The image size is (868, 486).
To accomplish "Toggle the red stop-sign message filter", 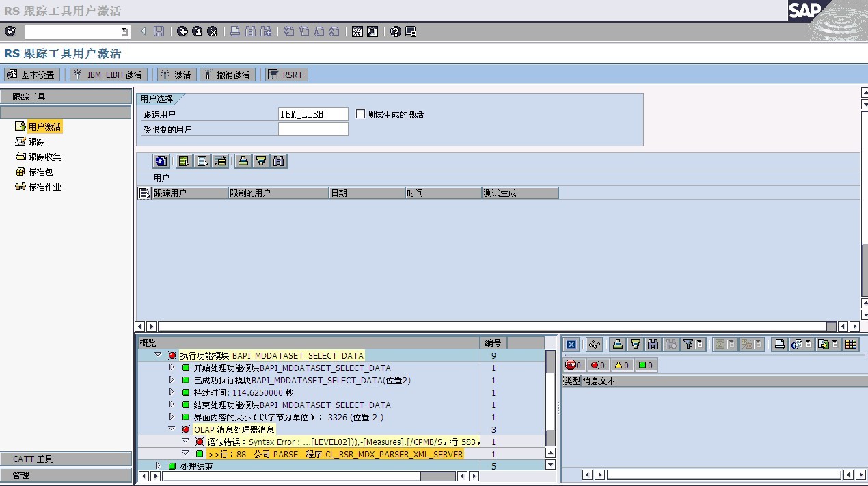I will tap(573, 365).
